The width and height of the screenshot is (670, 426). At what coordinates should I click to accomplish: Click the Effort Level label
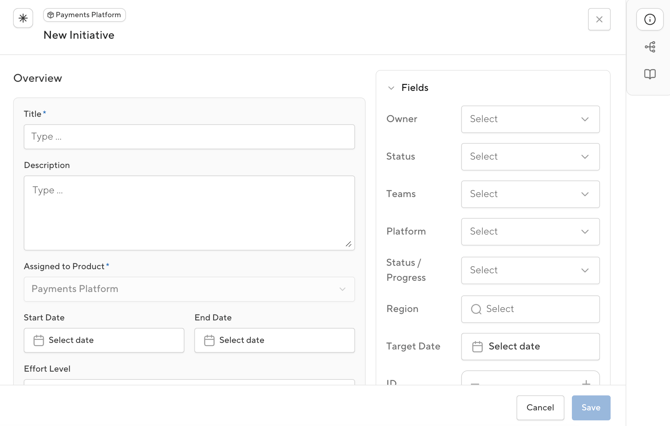pyautogui.click(x=47, y=369)
